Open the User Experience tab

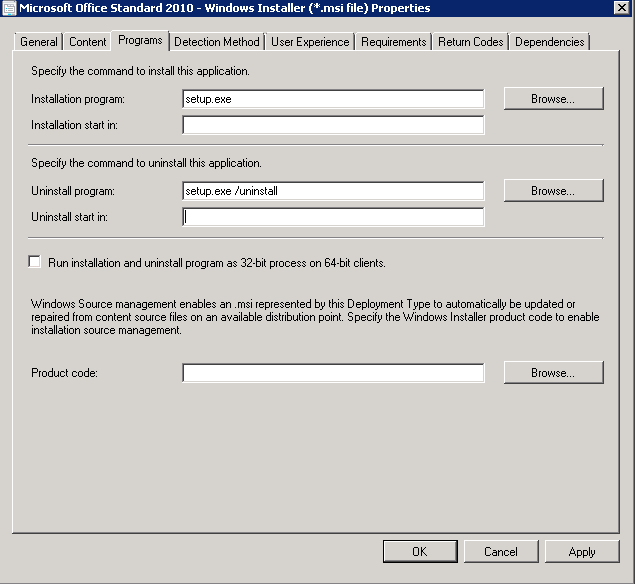point(310,42)
